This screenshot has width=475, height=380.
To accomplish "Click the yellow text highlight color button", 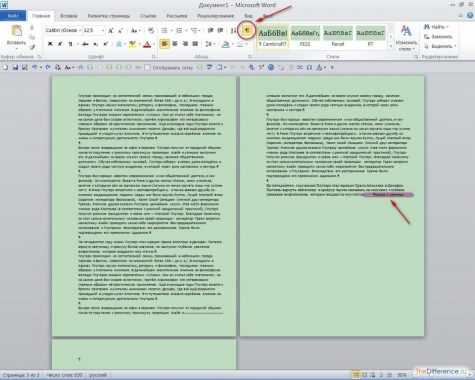I will [132, 44].
